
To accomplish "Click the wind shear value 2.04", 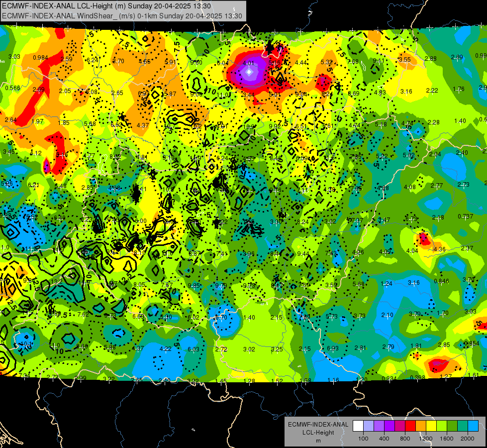I will 435,154.
